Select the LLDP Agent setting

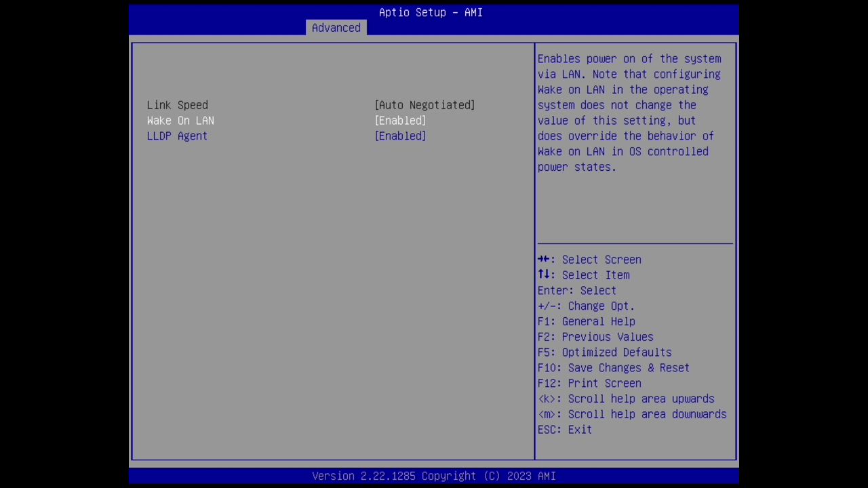tap(177, 136)
